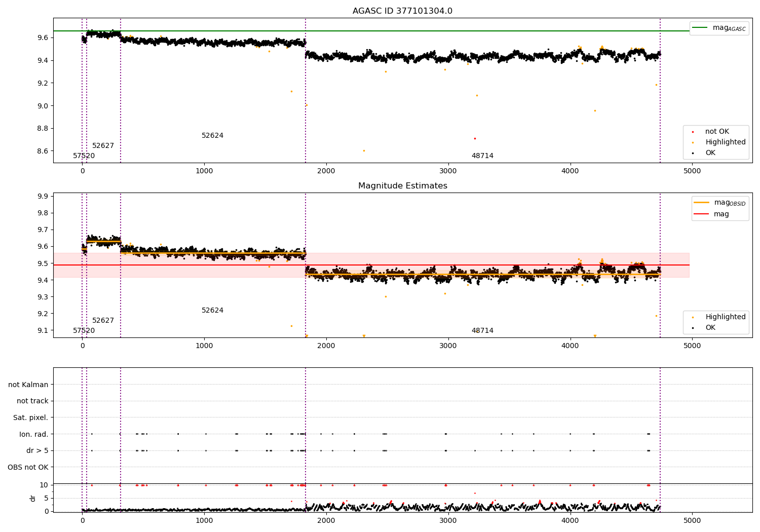760x532 pixels.
Task: Click y-axis tick 9.6 in the top panel
Action: pos(42,37)
